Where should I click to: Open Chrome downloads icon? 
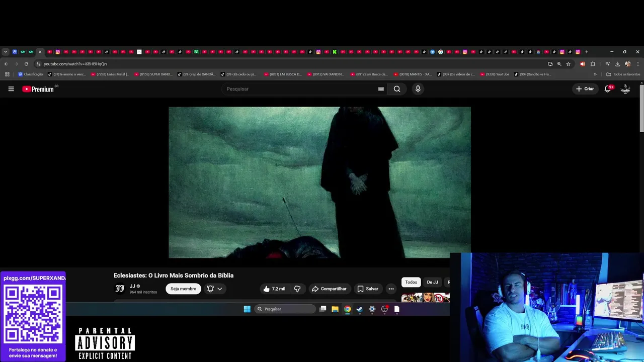tap(617, 64)
